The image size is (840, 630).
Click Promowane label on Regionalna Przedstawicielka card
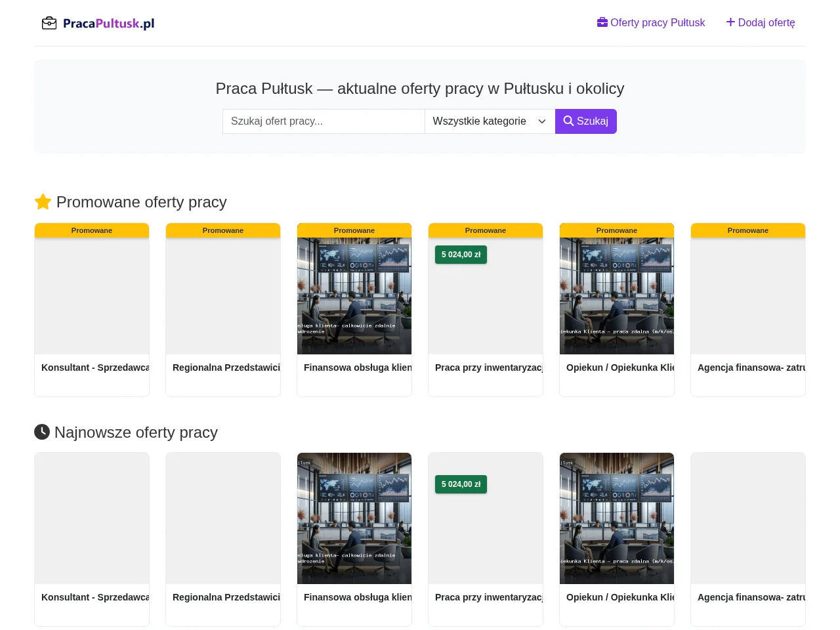223,230
